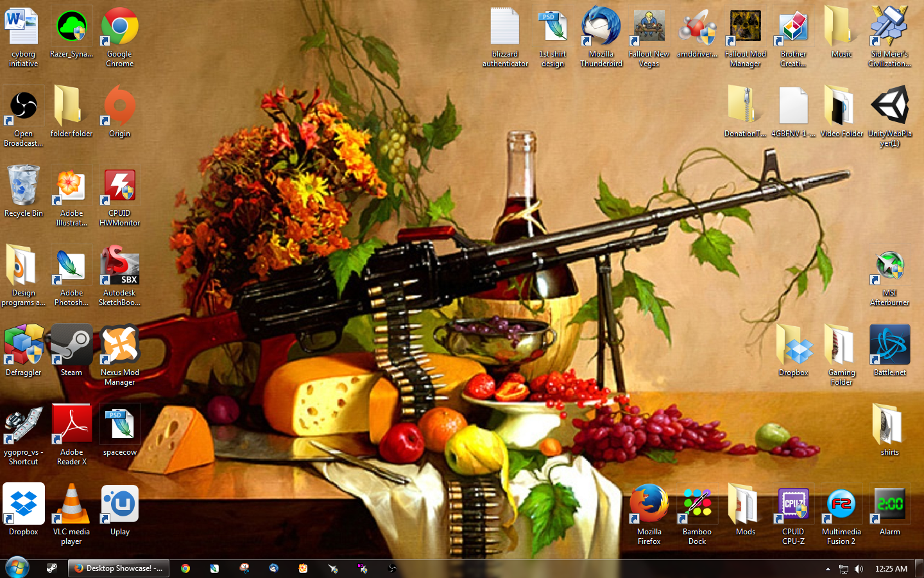
Task: Select the Razer Synapse desktop icon
Action: 72,33
